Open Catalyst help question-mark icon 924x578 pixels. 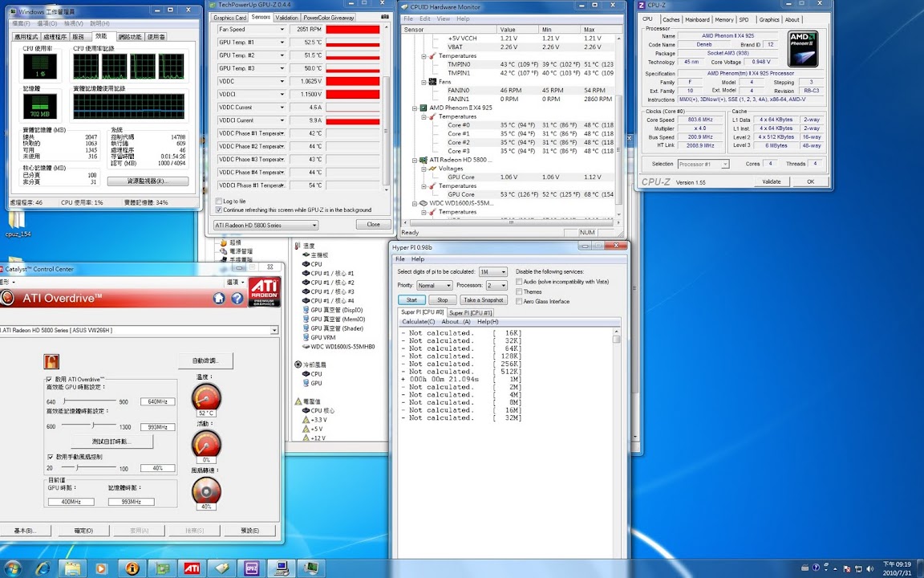pyautogui.click(x=237, y=298)
